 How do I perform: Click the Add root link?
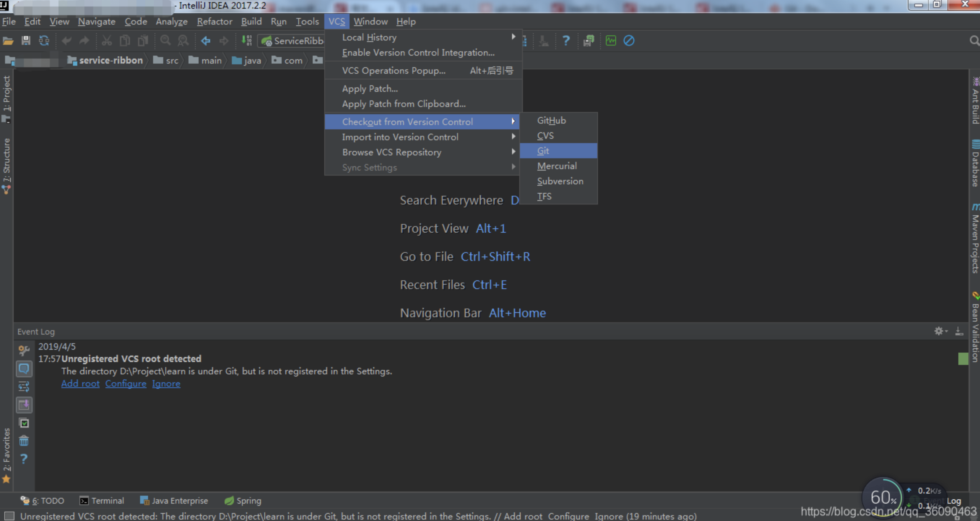point(80,384)
